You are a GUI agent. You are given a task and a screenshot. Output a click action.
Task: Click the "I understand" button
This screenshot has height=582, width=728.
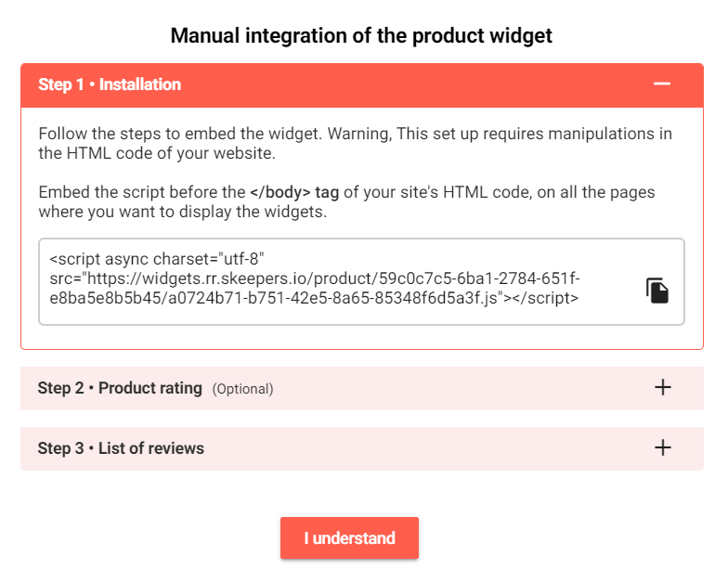click(x=349, y=538)
